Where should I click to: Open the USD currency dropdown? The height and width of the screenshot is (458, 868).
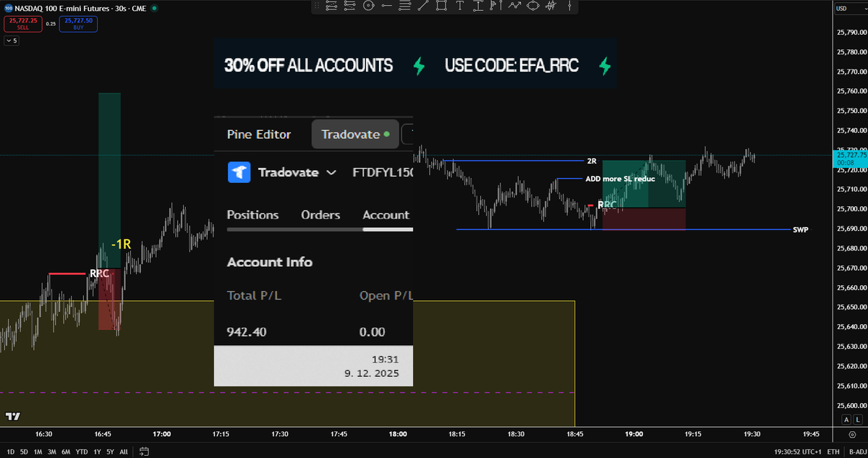pos(853,8)
